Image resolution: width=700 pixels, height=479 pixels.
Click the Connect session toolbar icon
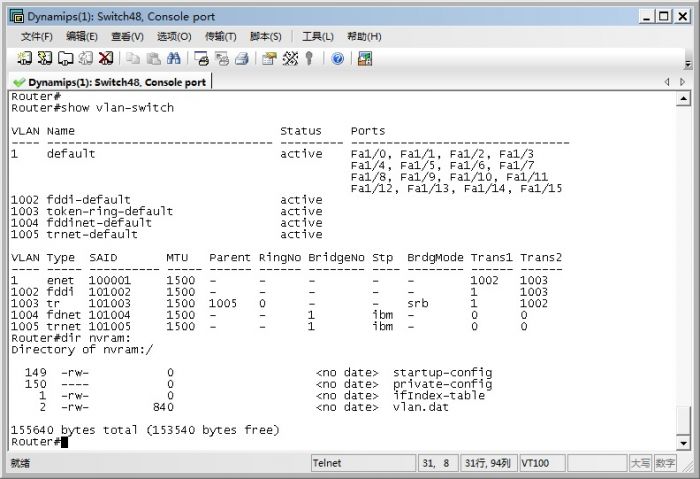pyautogui.click(x=24, y=58)
